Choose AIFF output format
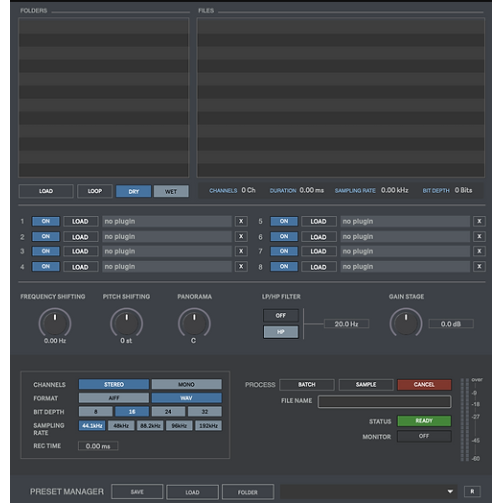503x503 pixels. click(x=114, y=398)
